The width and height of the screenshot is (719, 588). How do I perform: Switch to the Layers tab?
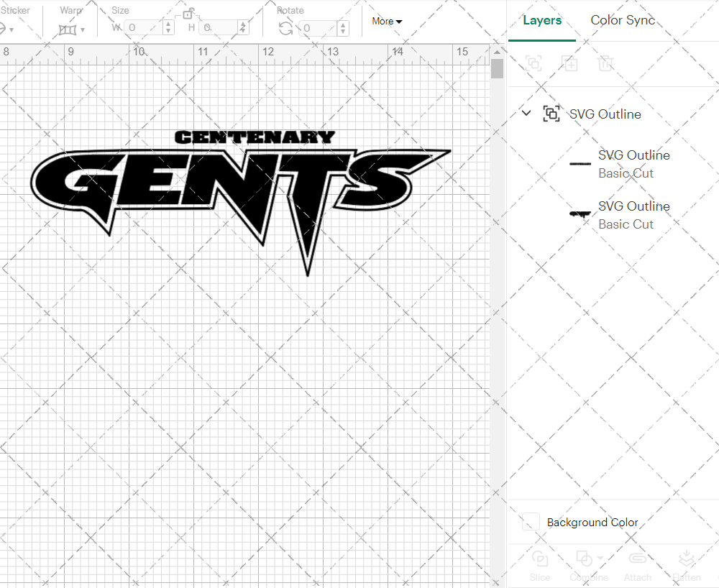coord(542,20)
